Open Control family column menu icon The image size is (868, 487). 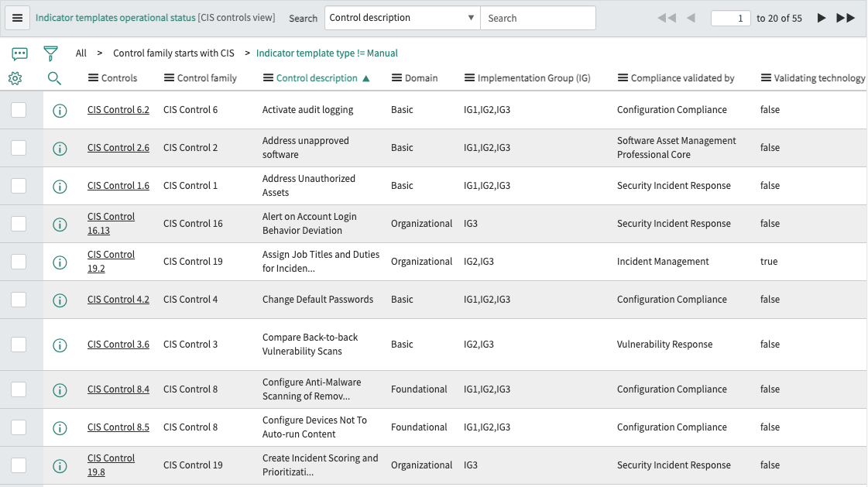point(169,78)
